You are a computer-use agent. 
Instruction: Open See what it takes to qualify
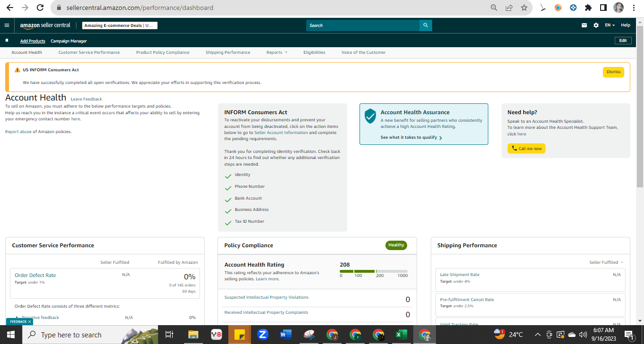coord(411,138)
